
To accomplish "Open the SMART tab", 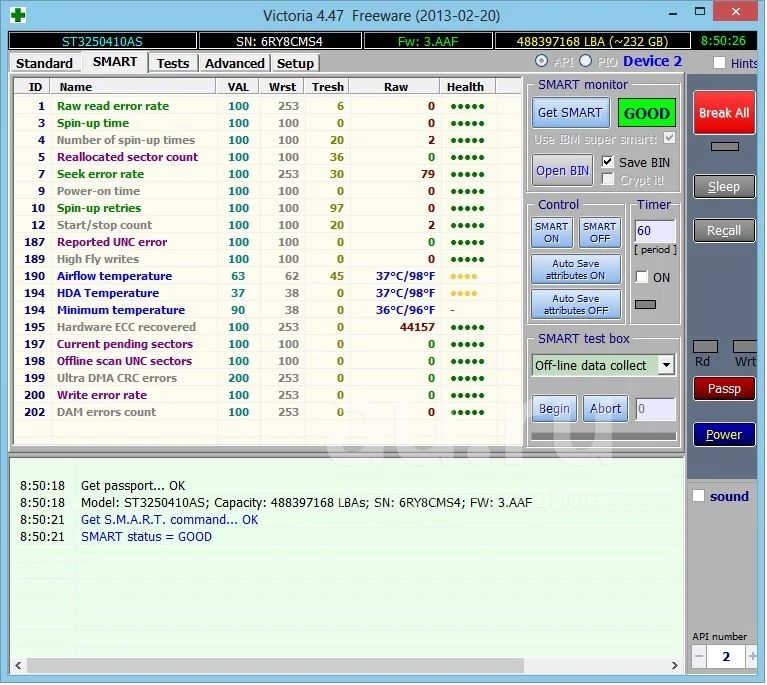I will click(x=115, y=62).
